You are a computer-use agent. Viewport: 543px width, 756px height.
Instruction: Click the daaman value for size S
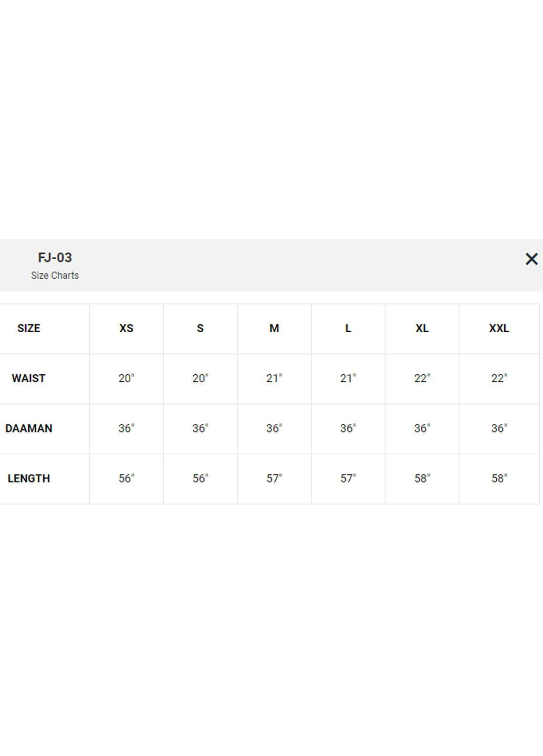[200, 429]
